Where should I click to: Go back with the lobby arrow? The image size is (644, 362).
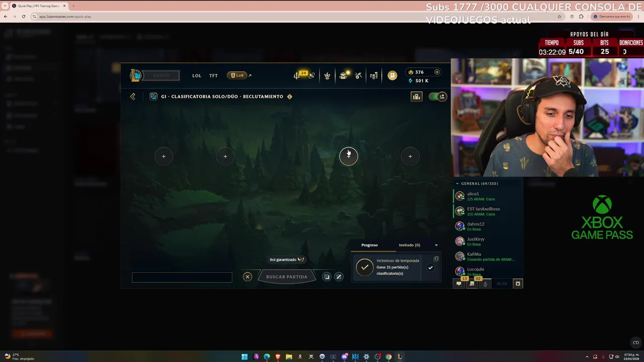[133, 97]
